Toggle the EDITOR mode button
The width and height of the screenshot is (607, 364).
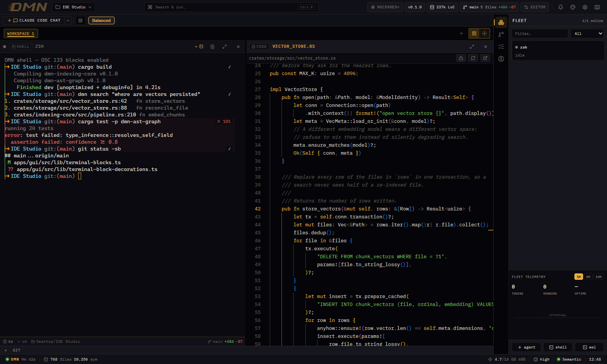pos(535,7)
